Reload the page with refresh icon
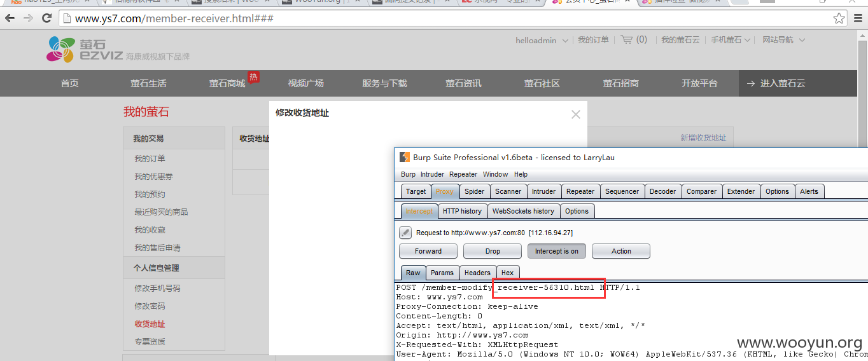Image resolution: width=868 pixels, height=361 pixels. (x=47, y=18)
